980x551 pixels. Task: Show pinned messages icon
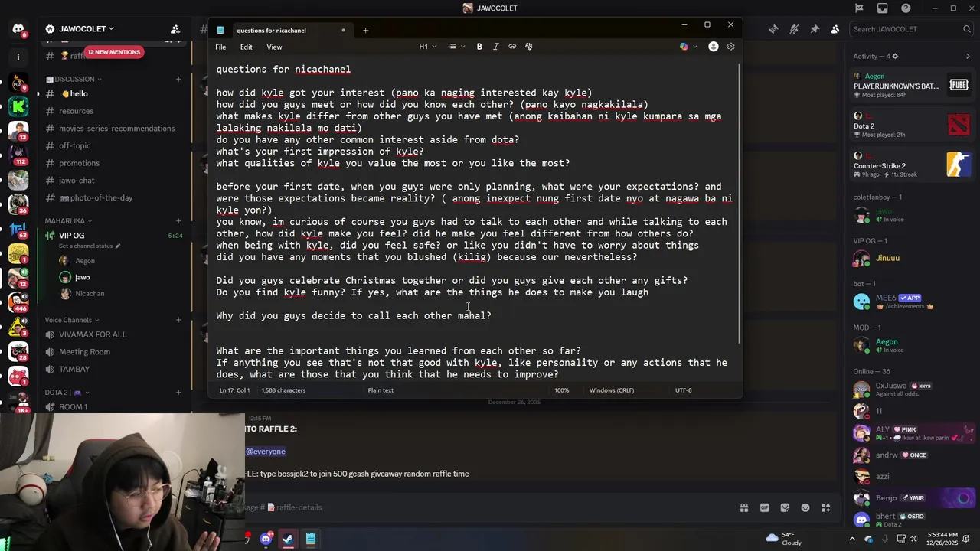click(815, 29)
